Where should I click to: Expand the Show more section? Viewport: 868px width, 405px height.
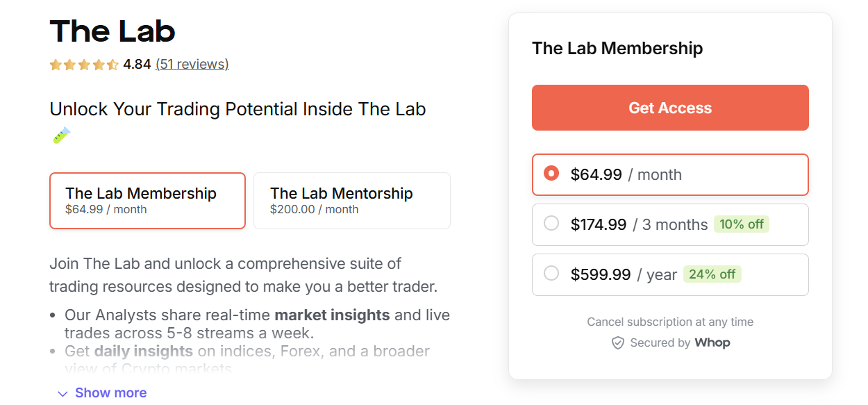click(x=110, y=392)
